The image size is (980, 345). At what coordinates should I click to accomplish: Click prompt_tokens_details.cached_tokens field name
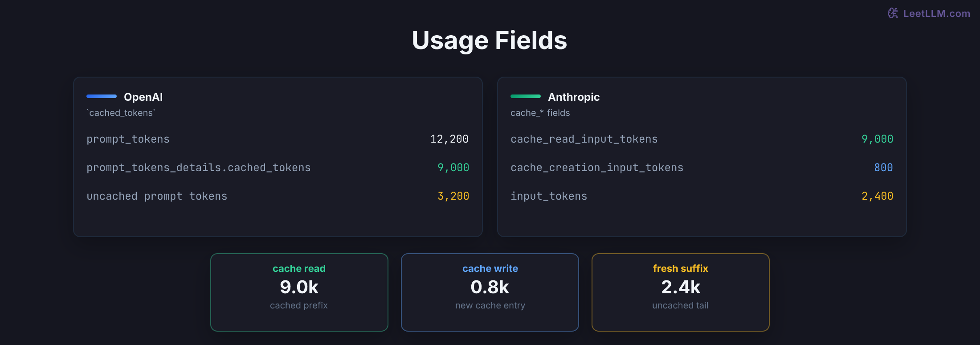click(199, 168)
